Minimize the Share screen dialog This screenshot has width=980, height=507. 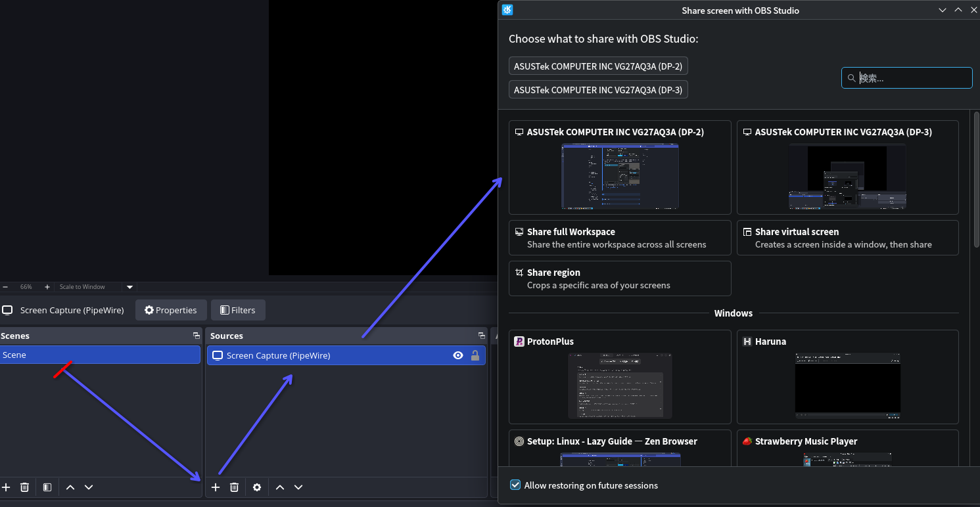(x=943, y=10)
